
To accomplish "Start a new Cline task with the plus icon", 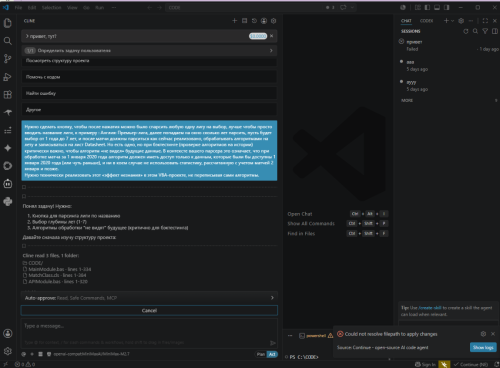I will 234,21.
